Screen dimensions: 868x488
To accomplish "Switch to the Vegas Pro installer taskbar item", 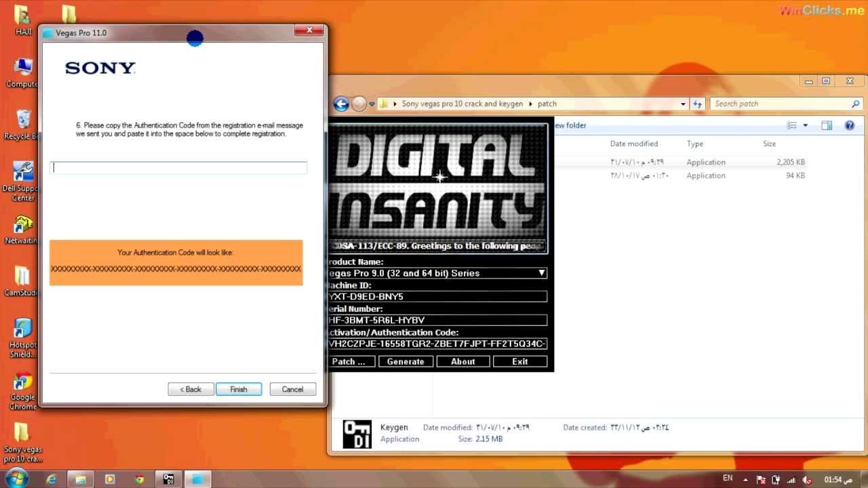I will (198, 479).
